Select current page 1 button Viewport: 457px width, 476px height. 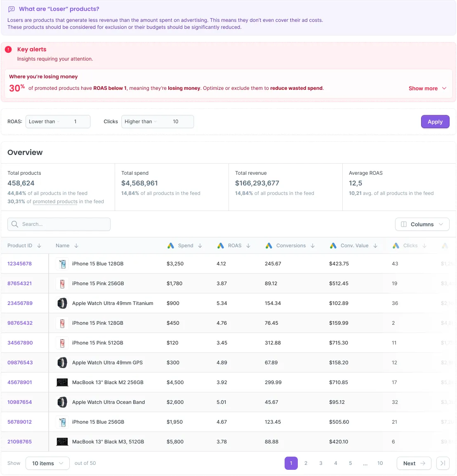pyautogui.click(x=291, y=463)
